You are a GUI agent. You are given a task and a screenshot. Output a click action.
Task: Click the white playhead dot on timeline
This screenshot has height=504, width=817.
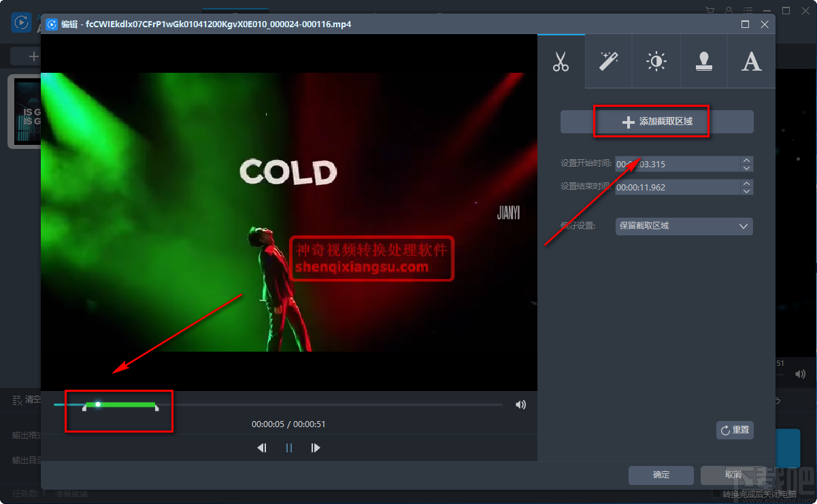pos(98,404)
